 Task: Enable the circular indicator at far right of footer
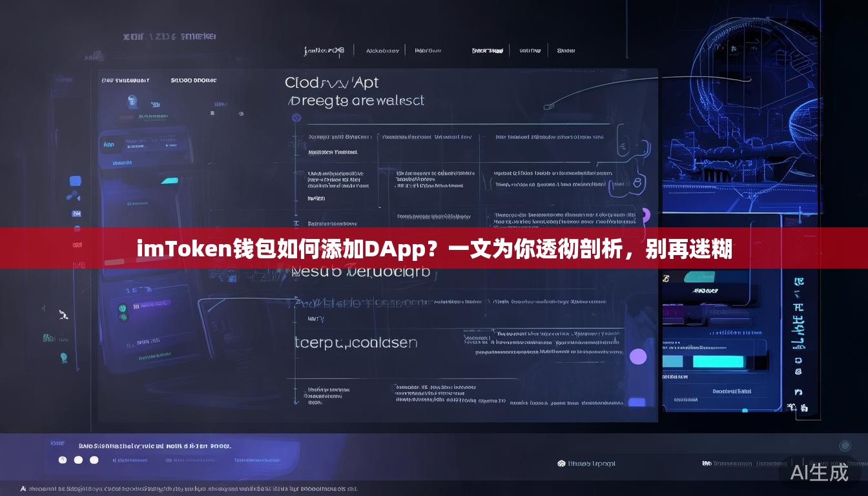[843, 445]
